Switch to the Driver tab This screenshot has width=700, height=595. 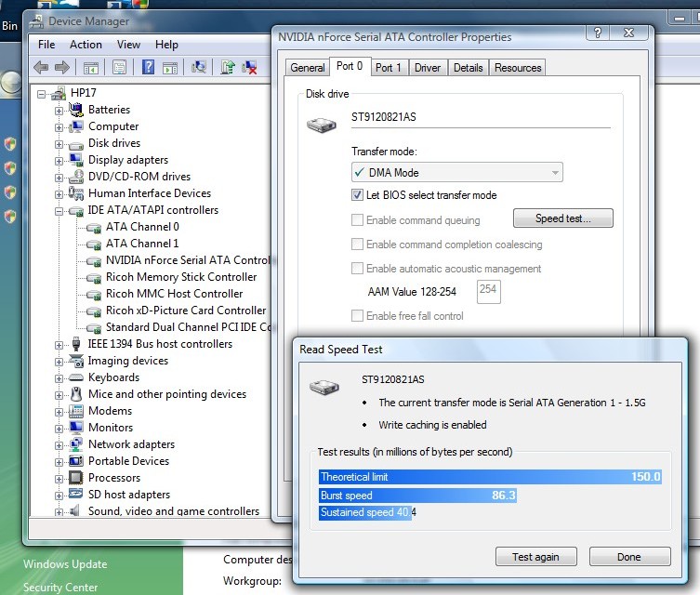pyautogui.click(x=428, y=68)
